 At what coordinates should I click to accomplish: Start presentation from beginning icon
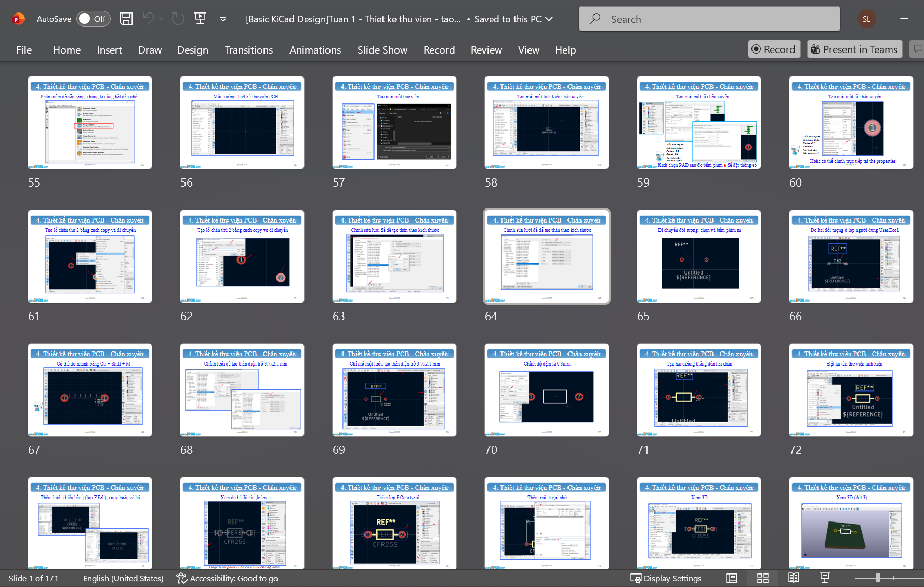tap(200, 19)
